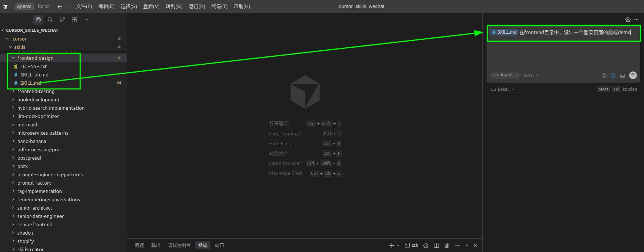644x252 pixels.
Task: Click the @ mention context icon
Action: (604, 75)
